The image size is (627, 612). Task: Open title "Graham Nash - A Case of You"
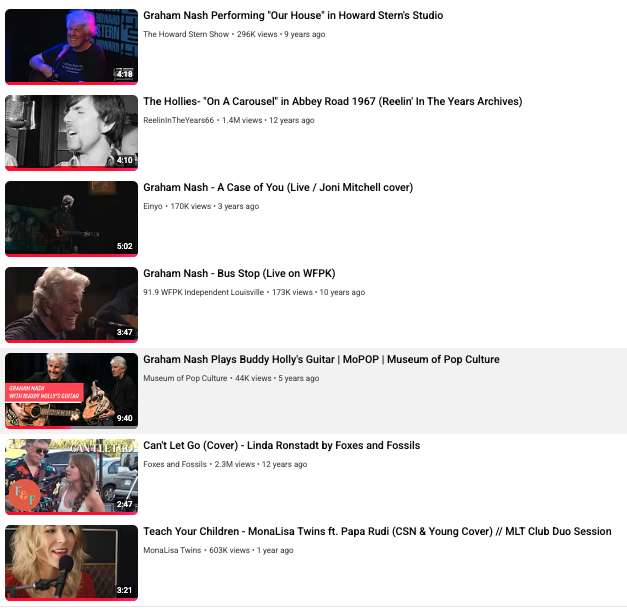(x=278, y=188)
